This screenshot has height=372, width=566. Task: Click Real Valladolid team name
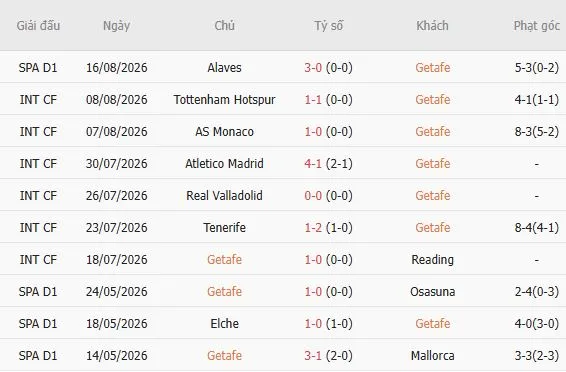[x=224, y=196]
